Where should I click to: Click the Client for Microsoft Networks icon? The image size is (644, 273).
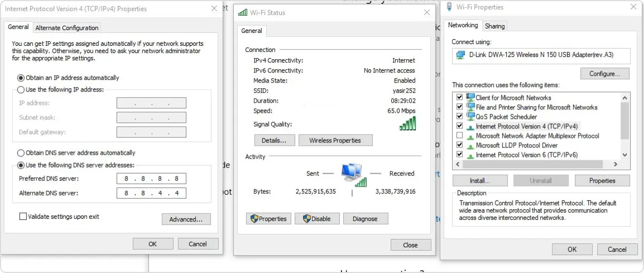(x=470, y=98)
